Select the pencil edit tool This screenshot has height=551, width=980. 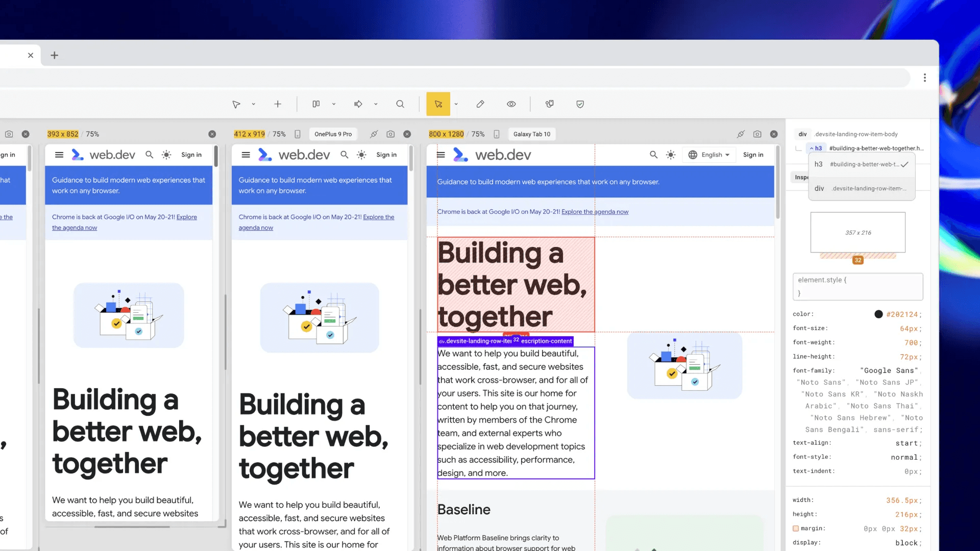click(480, 104)
